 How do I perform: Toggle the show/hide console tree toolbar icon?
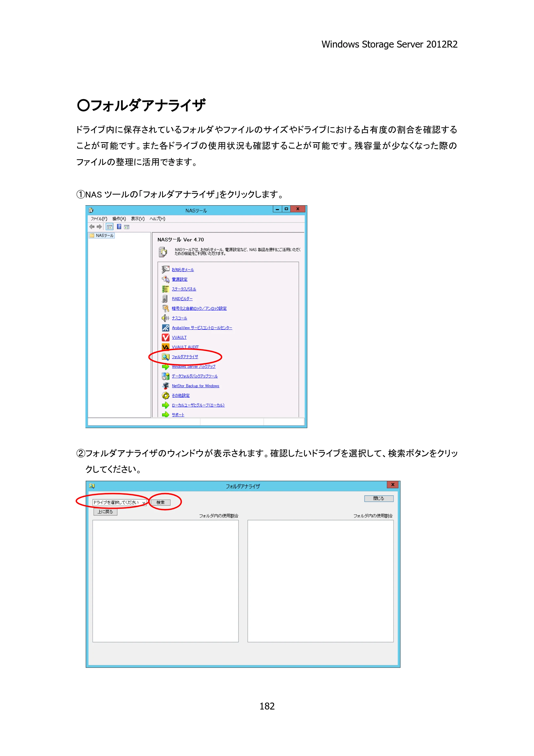click(109, 227)
